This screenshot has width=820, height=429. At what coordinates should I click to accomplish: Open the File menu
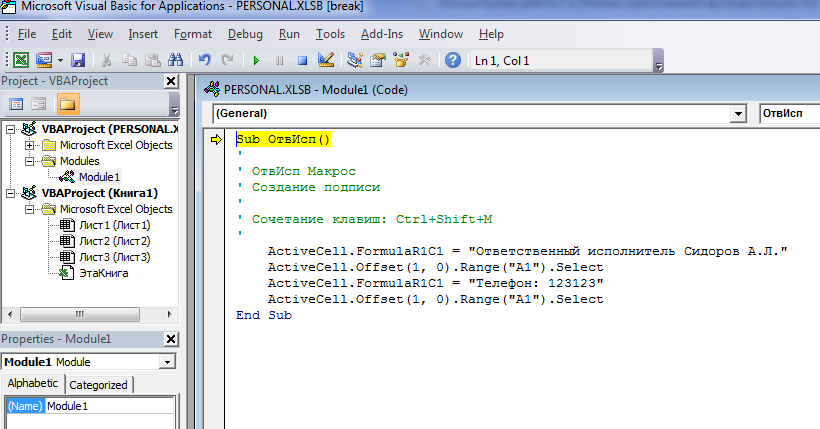(x=27, y=34)
